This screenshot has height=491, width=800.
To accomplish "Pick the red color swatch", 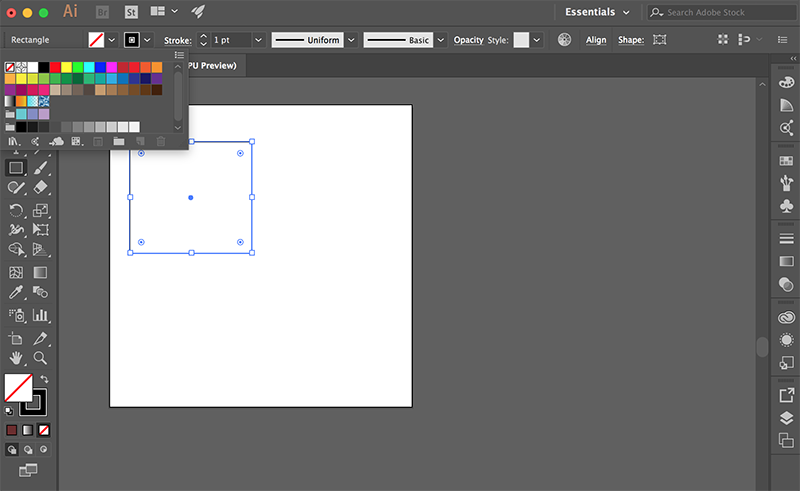I will (55, 67).
